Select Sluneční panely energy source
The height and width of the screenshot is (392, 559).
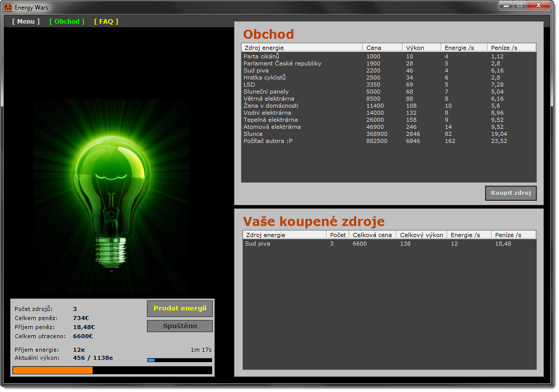point(266,92)
